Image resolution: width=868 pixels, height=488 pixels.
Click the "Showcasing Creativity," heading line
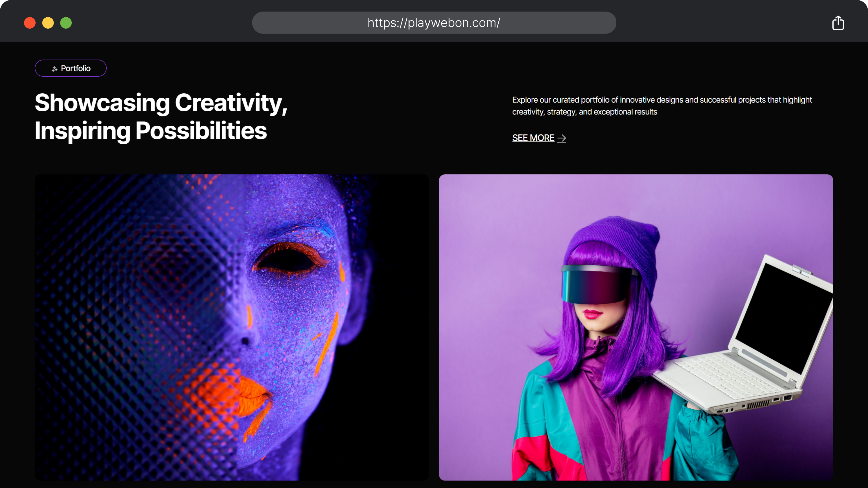[161, 103]
